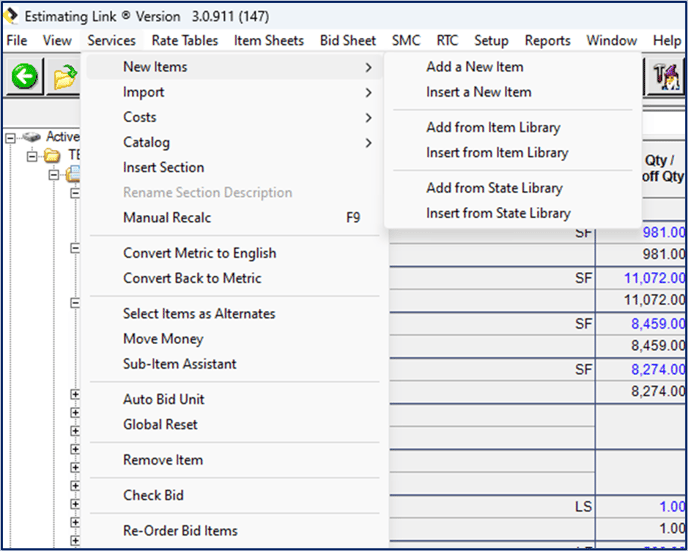Choose Remove Item
The image size is (688, 551).
234,460
